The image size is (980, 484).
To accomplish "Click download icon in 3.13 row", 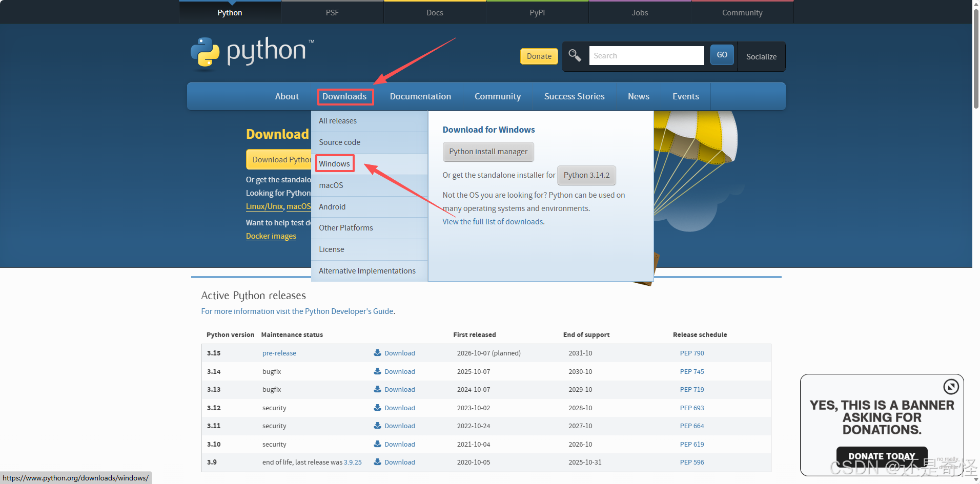I will [377, 389].
